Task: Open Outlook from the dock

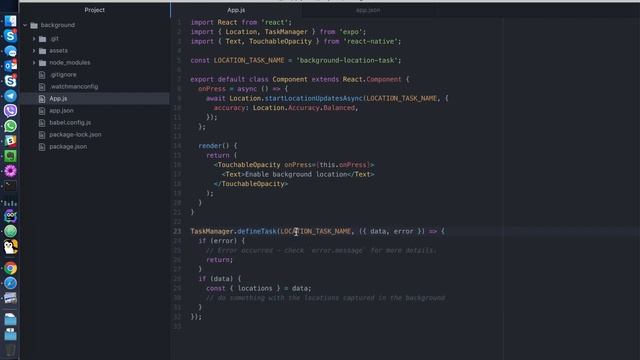Action: (x=10, y=66)
